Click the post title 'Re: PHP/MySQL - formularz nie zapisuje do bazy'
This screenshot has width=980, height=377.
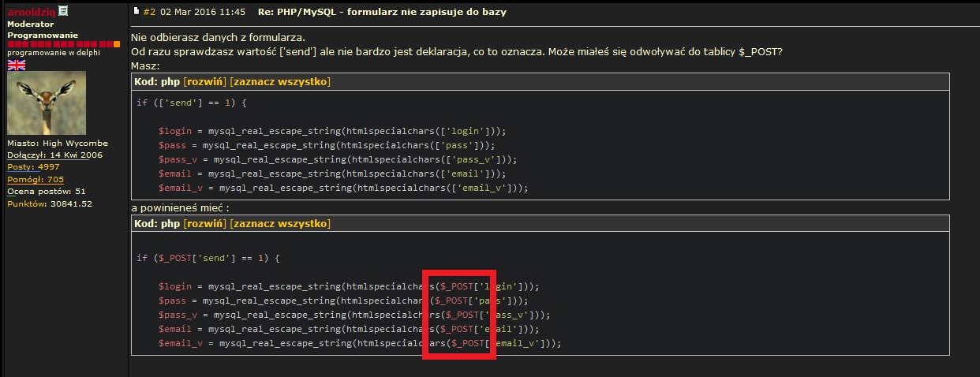tap(383, 12)
